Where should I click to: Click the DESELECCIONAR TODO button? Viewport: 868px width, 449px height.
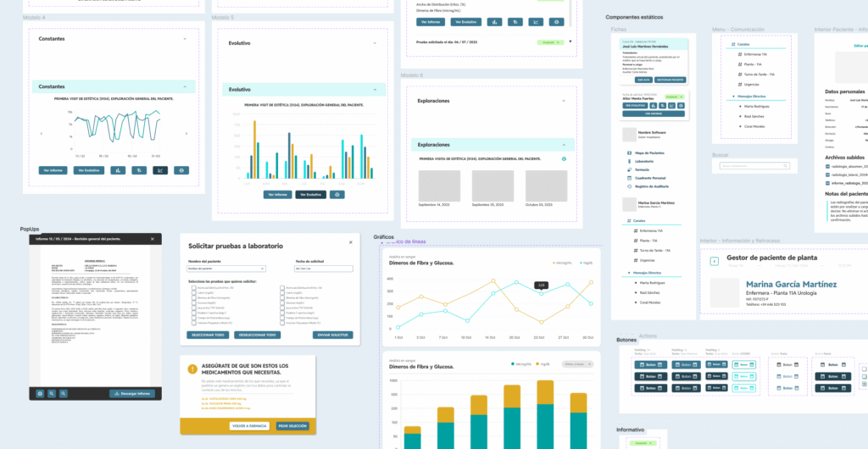(257, 335)
